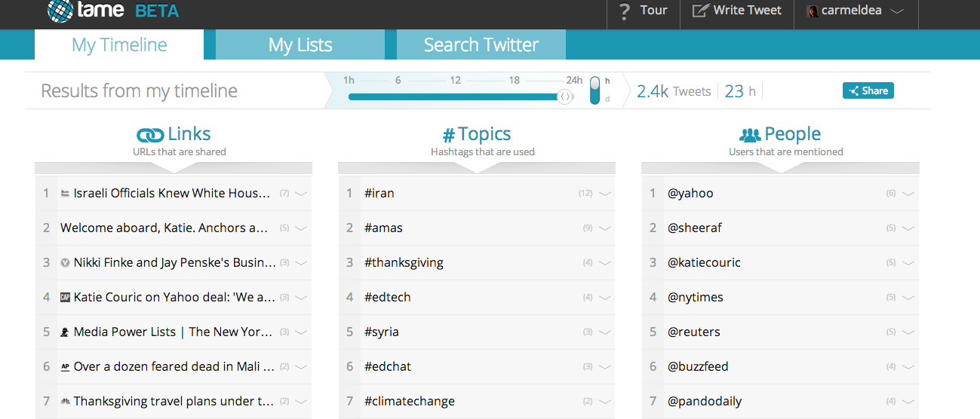Open Thanksgiving travel plans link

tap(174, 402)
